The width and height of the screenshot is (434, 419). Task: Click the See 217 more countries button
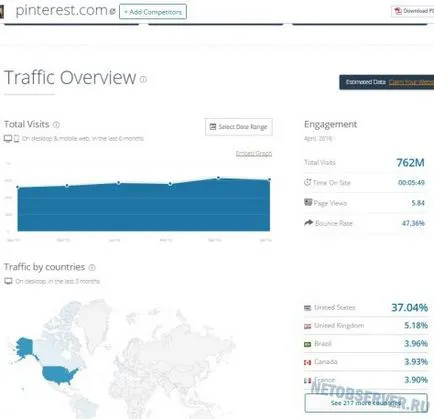(x=366, y=403)
